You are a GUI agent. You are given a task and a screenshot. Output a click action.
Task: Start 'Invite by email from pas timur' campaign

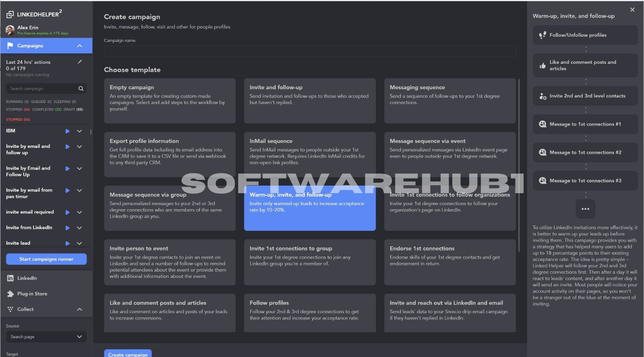pos(67,190)
